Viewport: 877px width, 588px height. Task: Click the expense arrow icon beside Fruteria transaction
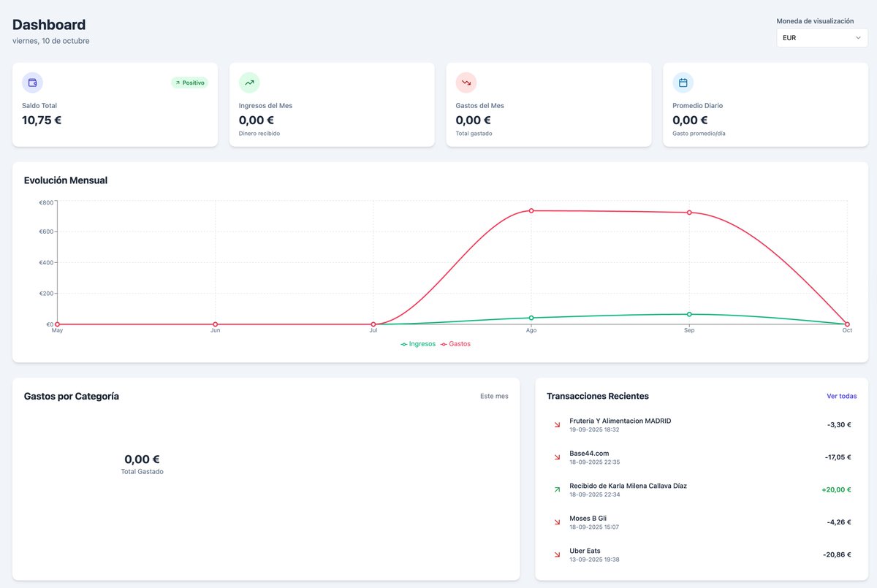(x=557, y=424)
